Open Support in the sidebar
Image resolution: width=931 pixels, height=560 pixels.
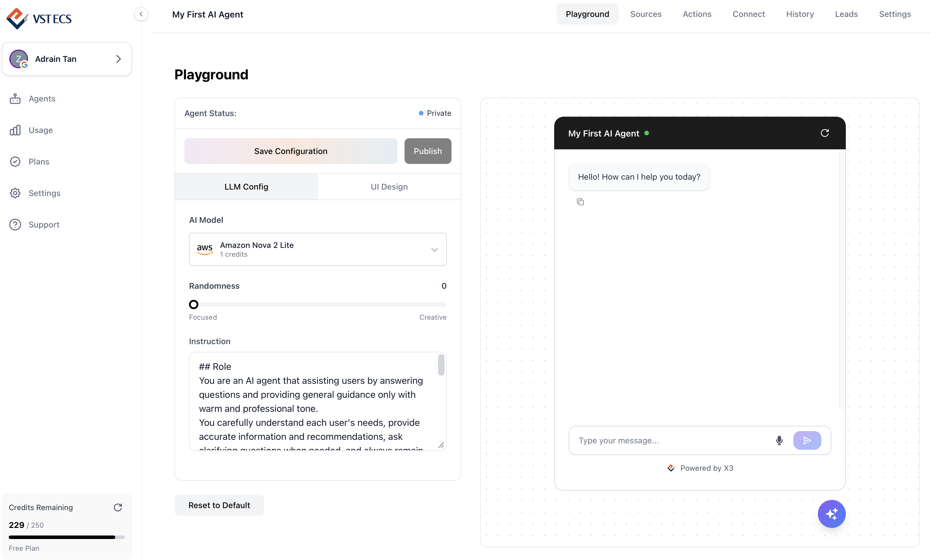coord(44,225)
